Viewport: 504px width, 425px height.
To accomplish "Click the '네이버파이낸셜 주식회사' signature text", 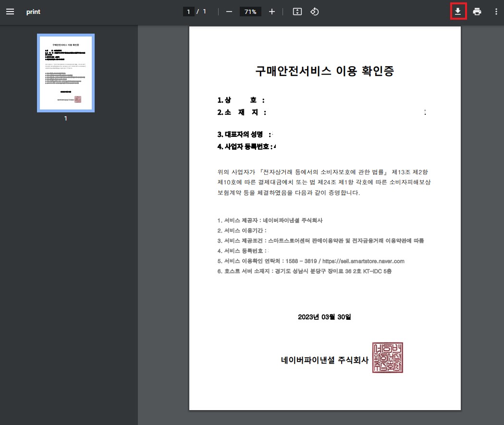I will [325, 360].
